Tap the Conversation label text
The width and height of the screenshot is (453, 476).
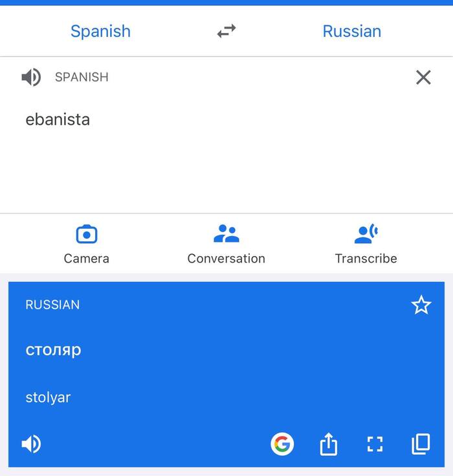pos(226,259)
